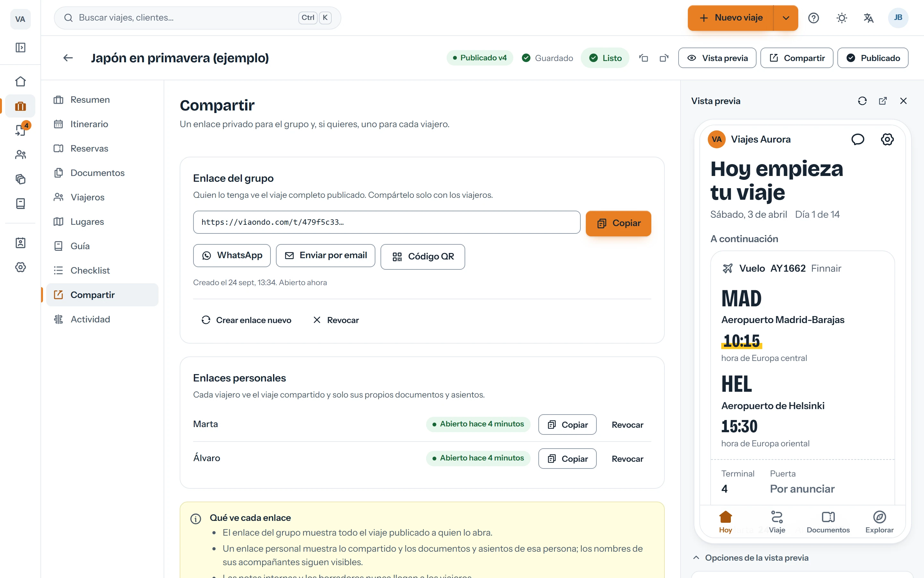Open the Guía section
The height and width of the screenshot is (578, 924).
click(102, 246)
